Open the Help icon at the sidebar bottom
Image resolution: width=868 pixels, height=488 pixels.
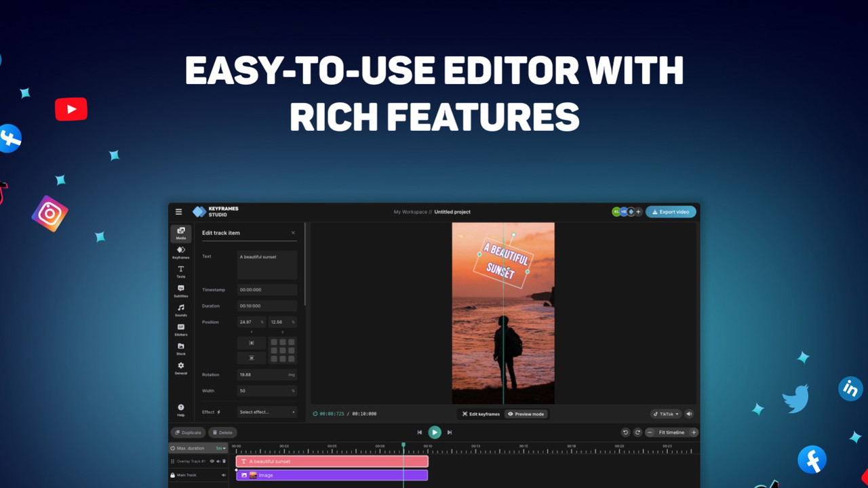(181, 409)
